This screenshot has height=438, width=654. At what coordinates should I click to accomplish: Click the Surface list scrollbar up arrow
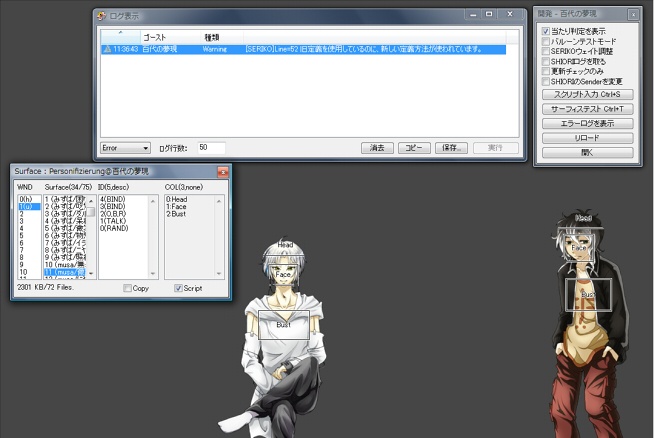[91, 201]
